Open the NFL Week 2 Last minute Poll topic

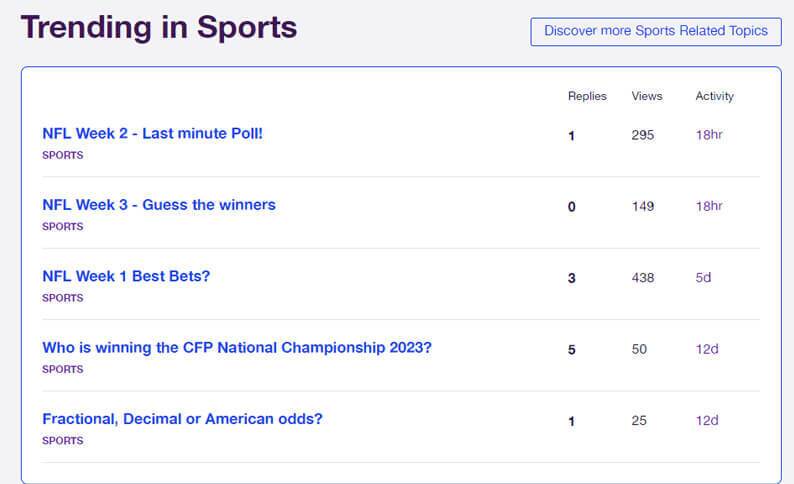[x=152, y=133]
